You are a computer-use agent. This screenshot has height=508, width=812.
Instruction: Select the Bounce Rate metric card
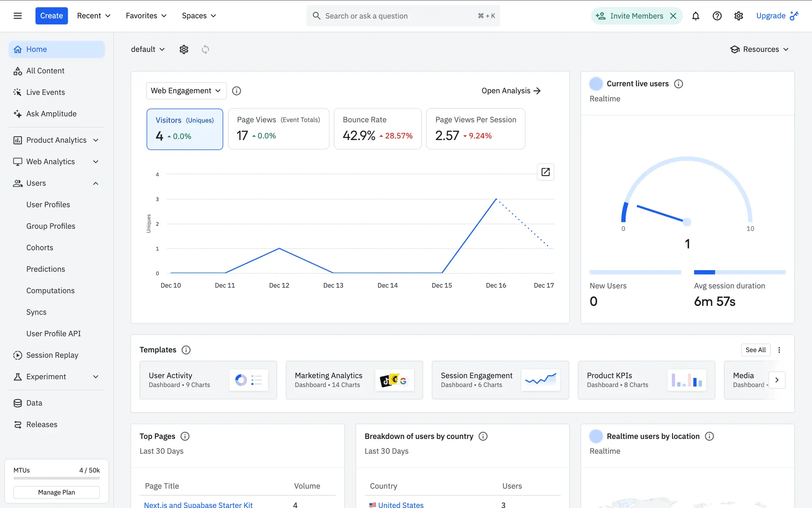coord(377,129)
